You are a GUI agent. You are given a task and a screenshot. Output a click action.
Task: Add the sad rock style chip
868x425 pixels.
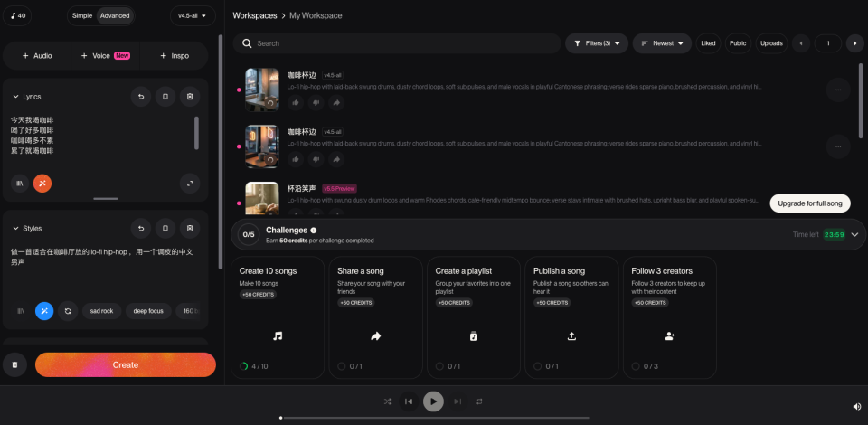pos(101,311)
